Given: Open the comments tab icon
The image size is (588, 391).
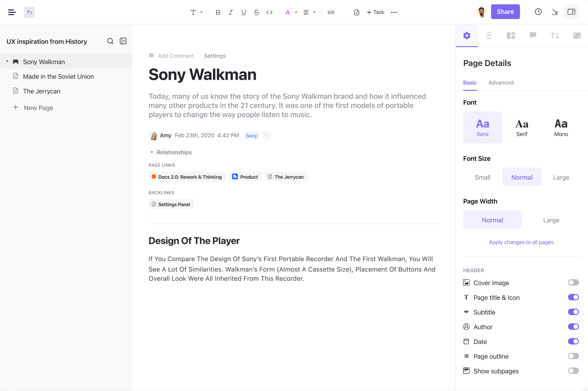Looking at the screenshot, I should pos(533,35).
